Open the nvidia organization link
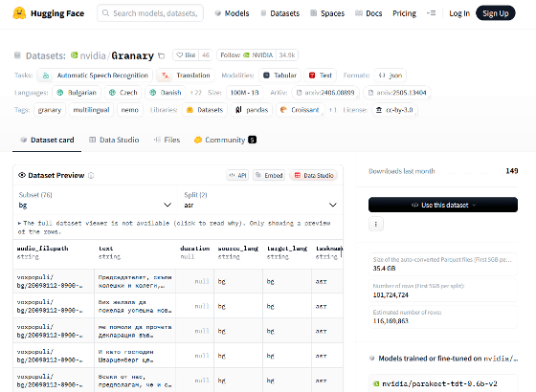 [93, 55]
